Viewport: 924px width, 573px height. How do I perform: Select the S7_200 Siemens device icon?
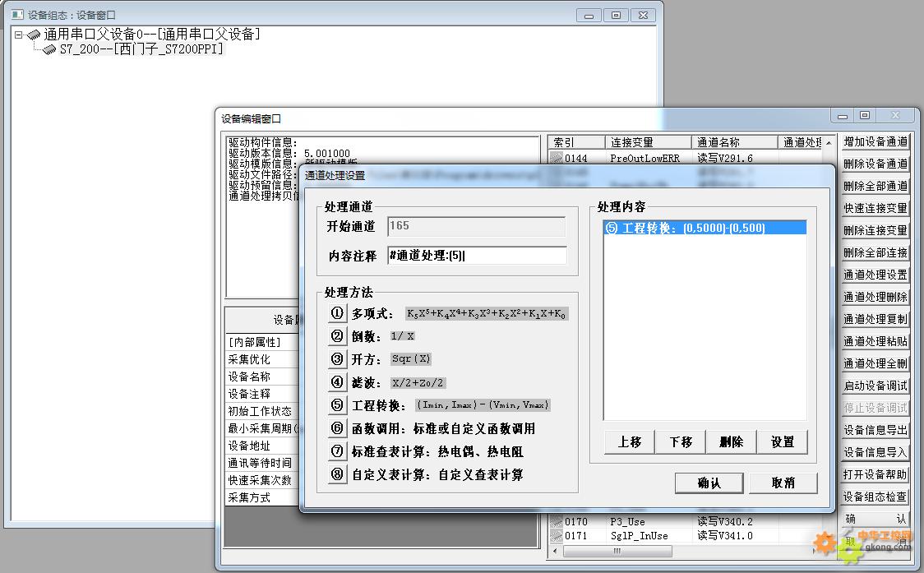[x=49, y=49]
